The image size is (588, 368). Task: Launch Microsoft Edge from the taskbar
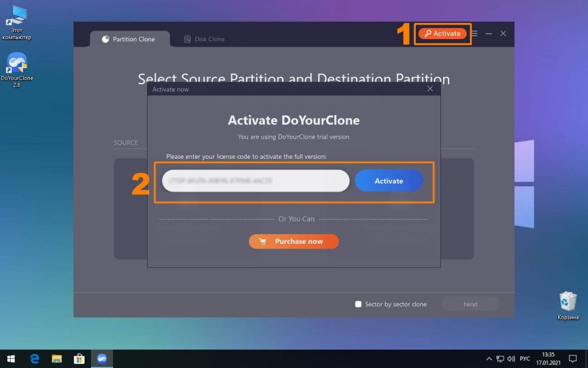click(34, 359)
